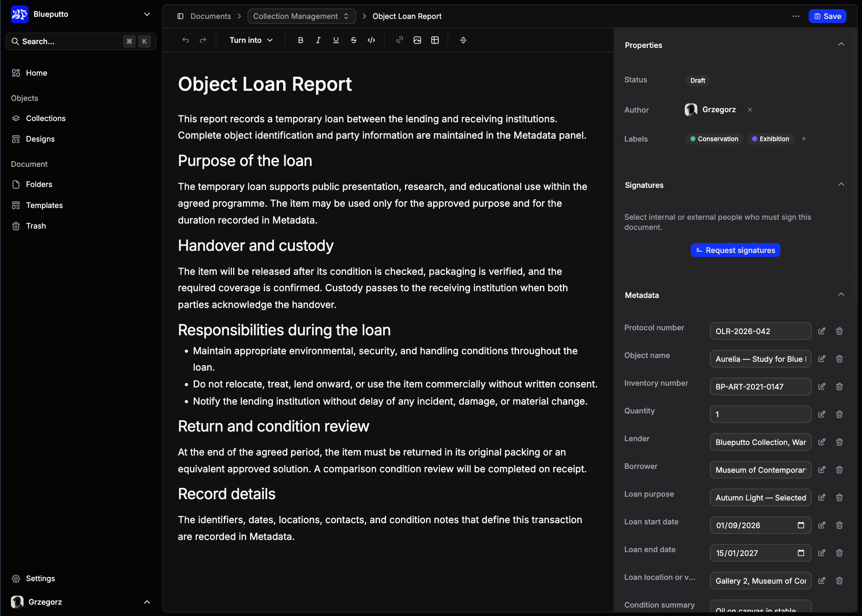Delete the Protocol number field
This screenshot has height=616, width=862.
click(839, 331)
